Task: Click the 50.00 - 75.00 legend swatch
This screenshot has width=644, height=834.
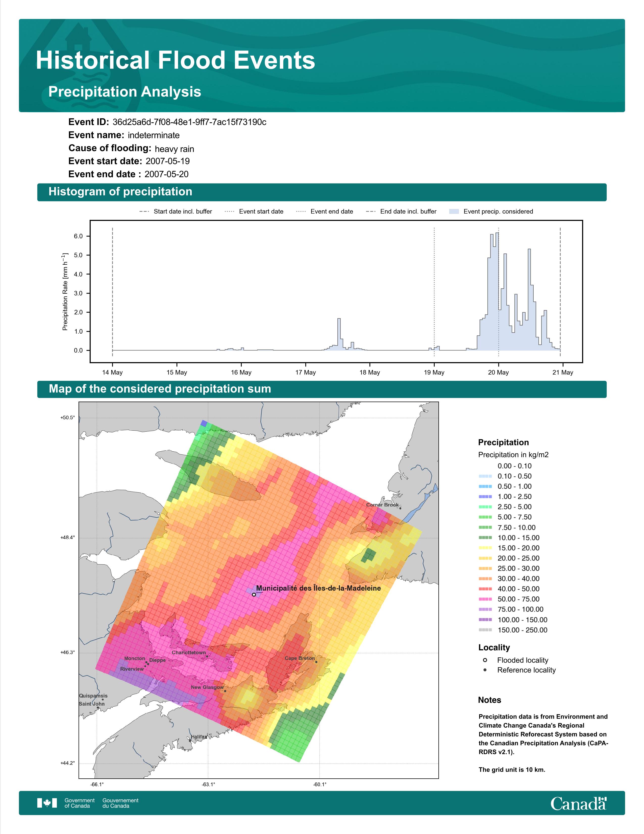Action: pyautogui.click(x=485, y=599)
